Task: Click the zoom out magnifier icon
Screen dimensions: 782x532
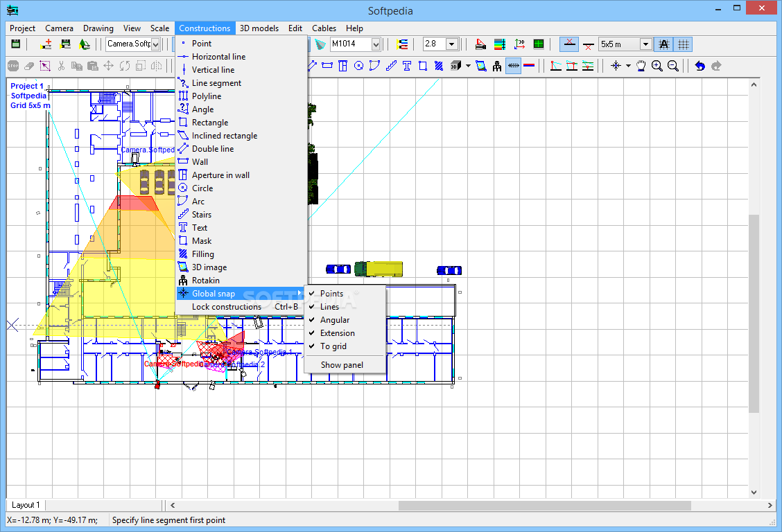Action: (x=672, y=66)
